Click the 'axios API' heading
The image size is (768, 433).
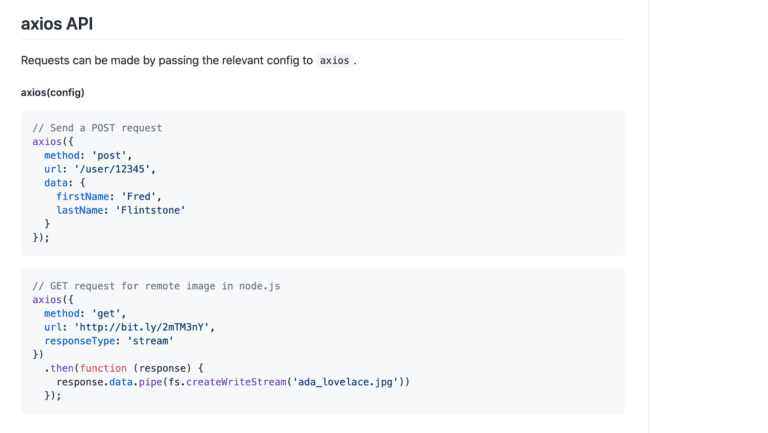pyautogui.click(x=57, y=24)
